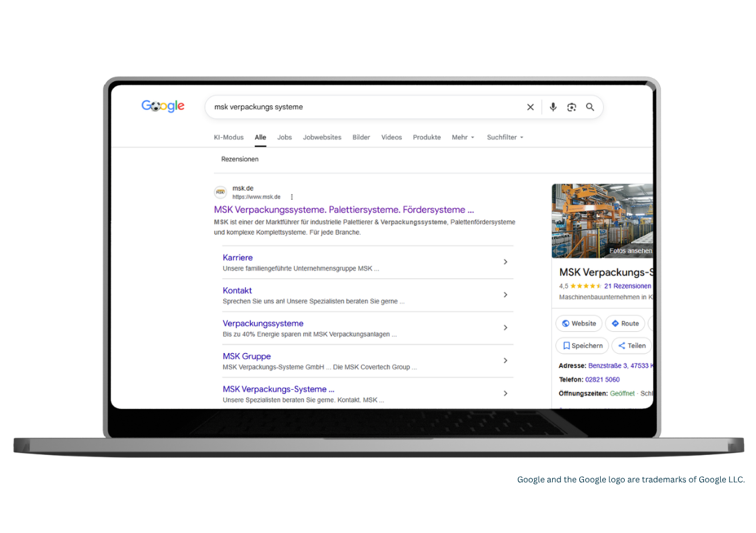The width and height of the screenshot is (756, 533).
Task: Open the Jobs tab
Action: [285, 137]
